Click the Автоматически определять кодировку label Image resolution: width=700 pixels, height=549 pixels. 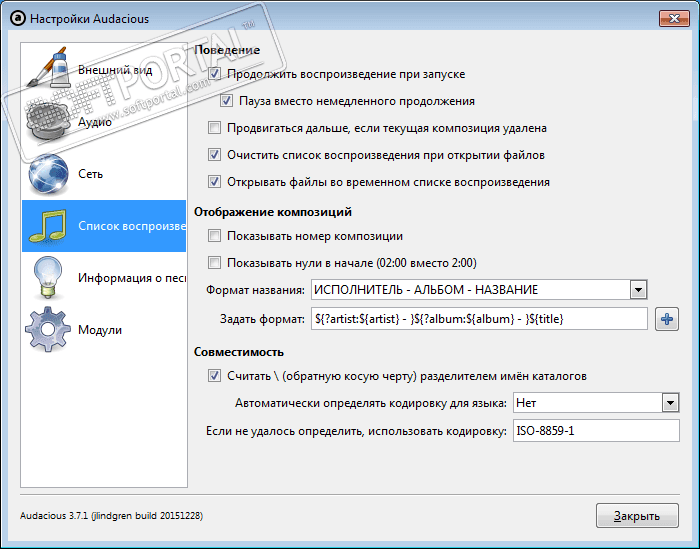[371, 403]
